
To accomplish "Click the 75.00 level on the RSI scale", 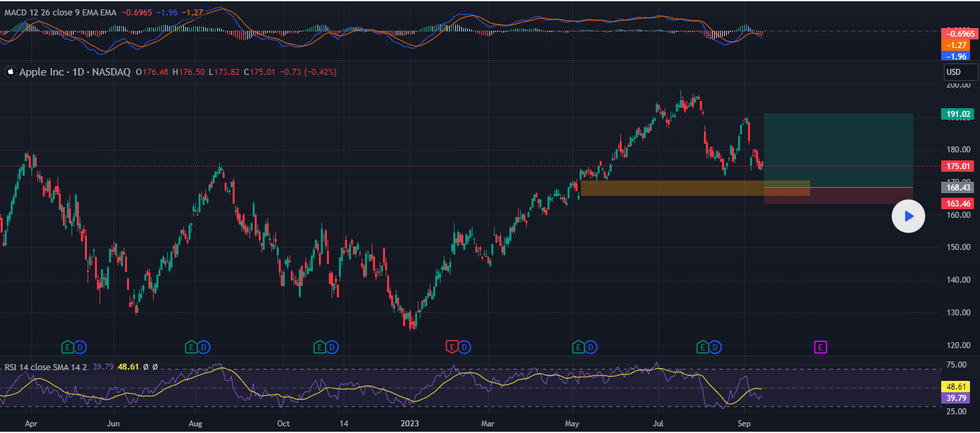I will 958,365.
